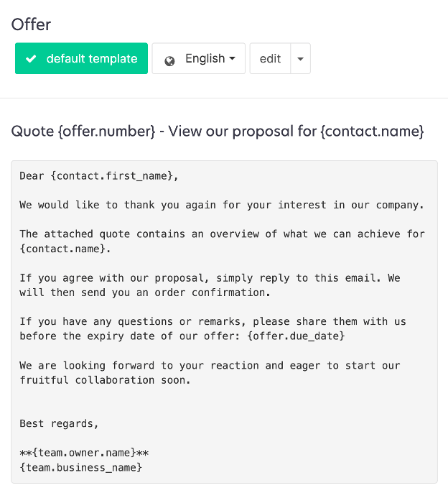The height and width of the screenshot is (493, 448).
Task: Click the globe language icon
Action: (169, 60)
